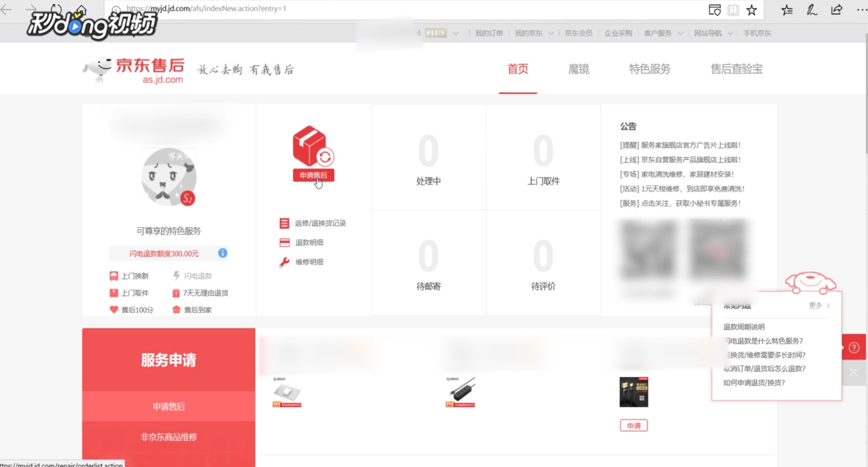
Task: Click the 上门换新 icon
Action: tap(114, 276)
